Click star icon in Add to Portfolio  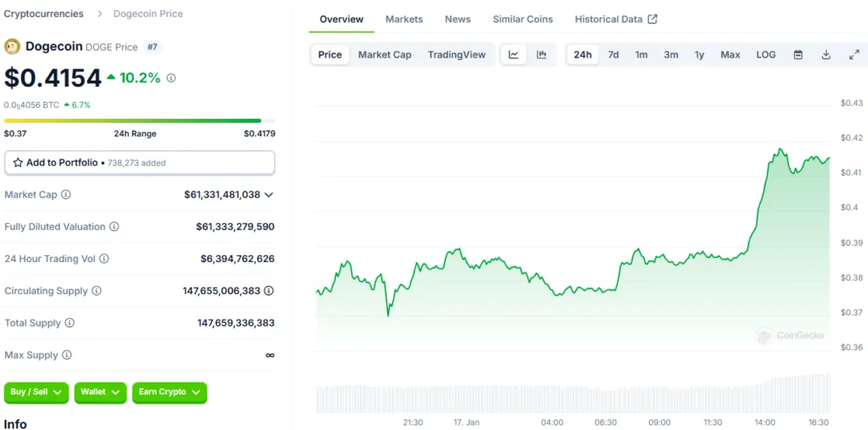pos(18,162)
